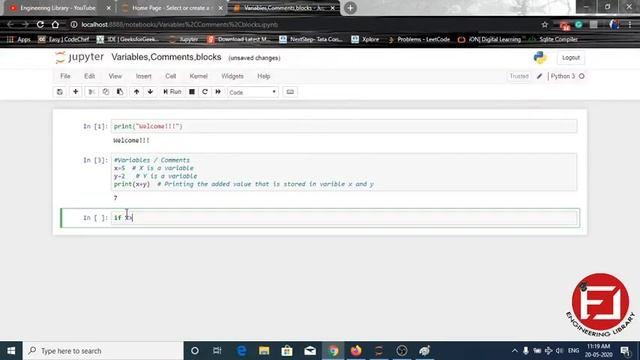Open Cortana circle icon in taskbar
640x360 pixels.
[x=195, y=351]
